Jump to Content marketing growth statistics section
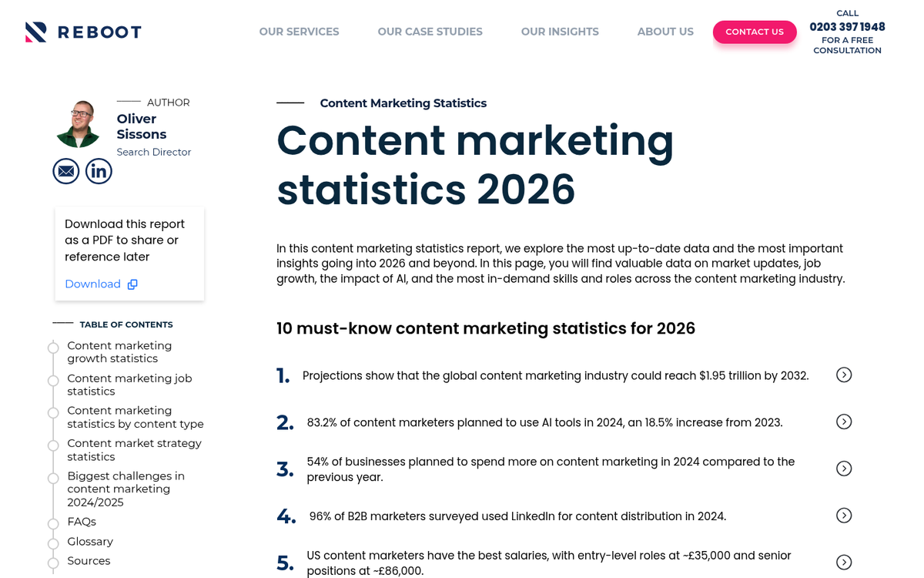 [119, 352]
